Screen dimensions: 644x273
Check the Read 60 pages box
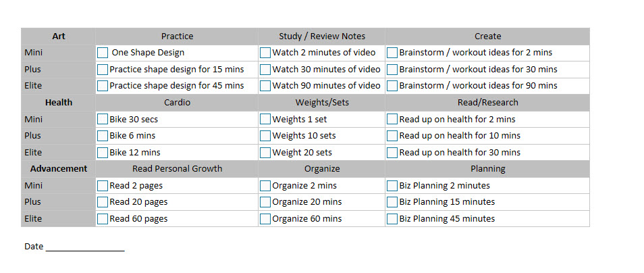103,218
